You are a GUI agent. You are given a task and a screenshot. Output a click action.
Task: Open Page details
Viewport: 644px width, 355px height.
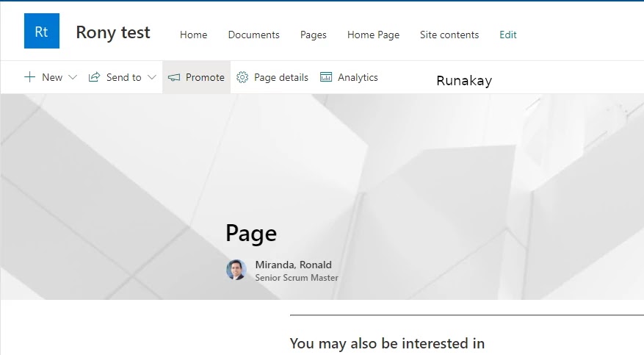pos(281,77)
